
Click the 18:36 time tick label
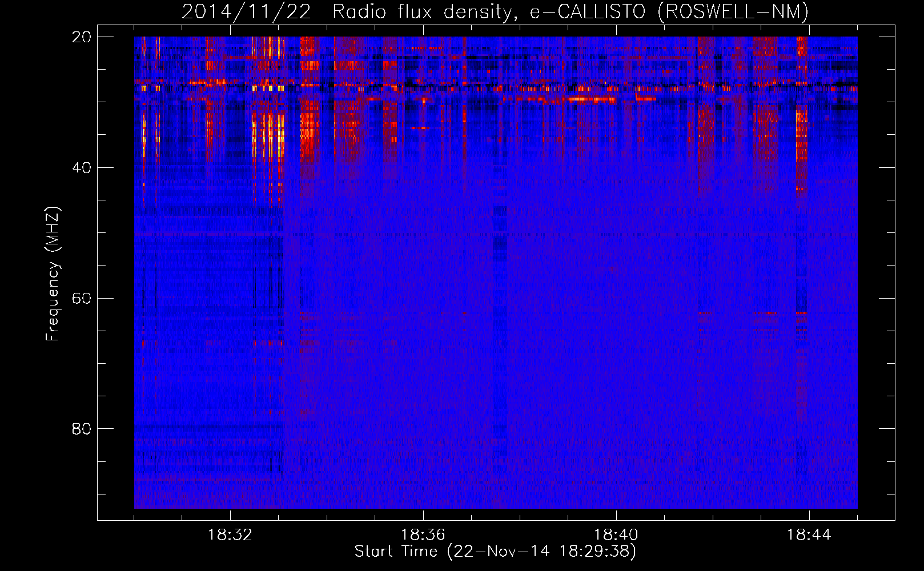(x=423, y=535)
